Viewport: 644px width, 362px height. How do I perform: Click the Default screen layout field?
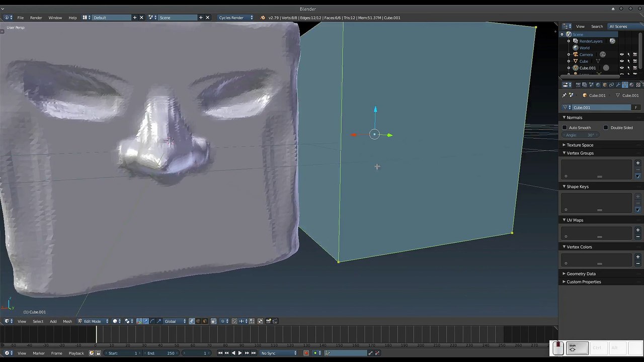[111, 18]
